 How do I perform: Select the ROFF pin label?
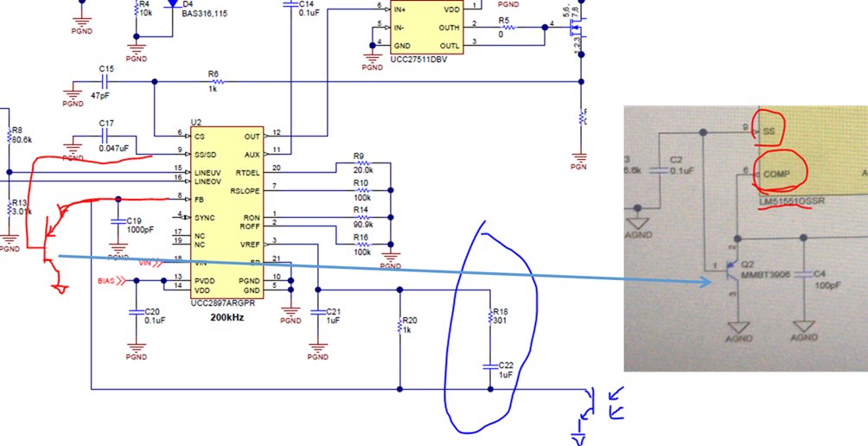[x=250, y=226]
